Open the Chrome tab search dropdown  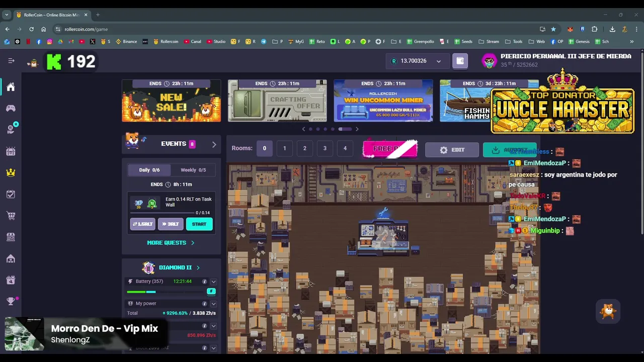click(x=7, y=15)
